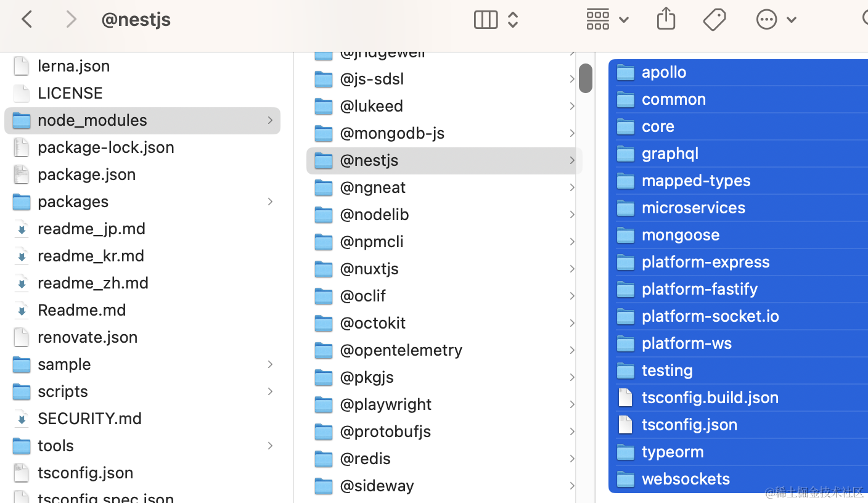Expand the packages folder chevron
This screenshot has height=503, width=868.
coord(270,202)
